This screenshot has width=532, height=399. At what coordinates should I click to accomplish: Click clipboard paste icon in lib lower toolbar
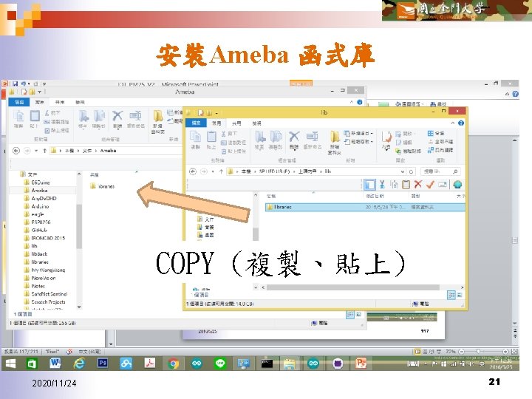(x=406, y=184)
